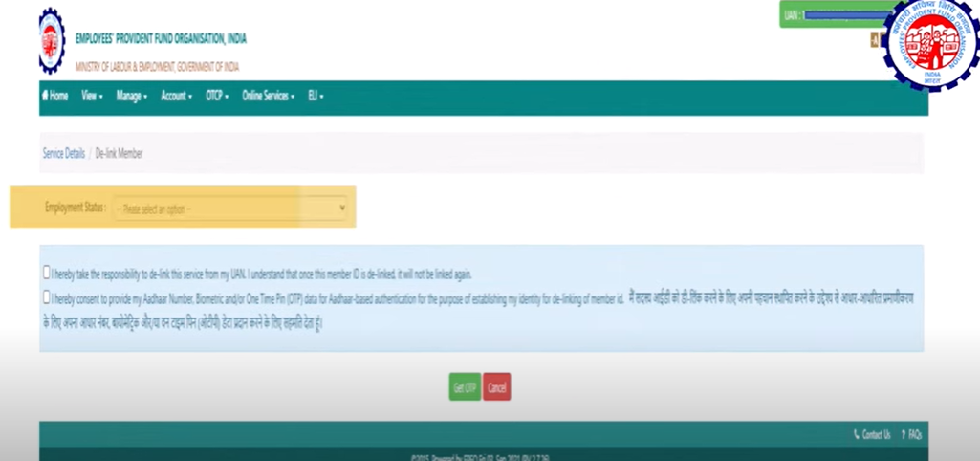Viewport: 980px width, 461px height.
Task: Open the ELI menu
Action: point(316,97)
